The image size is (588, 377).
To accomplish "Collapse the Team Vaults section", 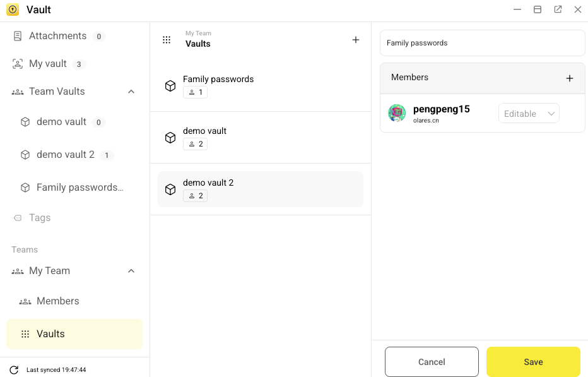I will (131, 92).
